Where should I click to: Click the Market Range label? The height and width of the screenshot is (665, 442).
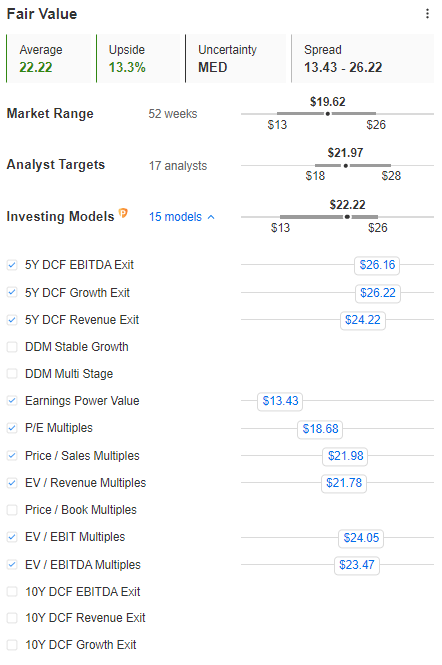click(50, 114)
